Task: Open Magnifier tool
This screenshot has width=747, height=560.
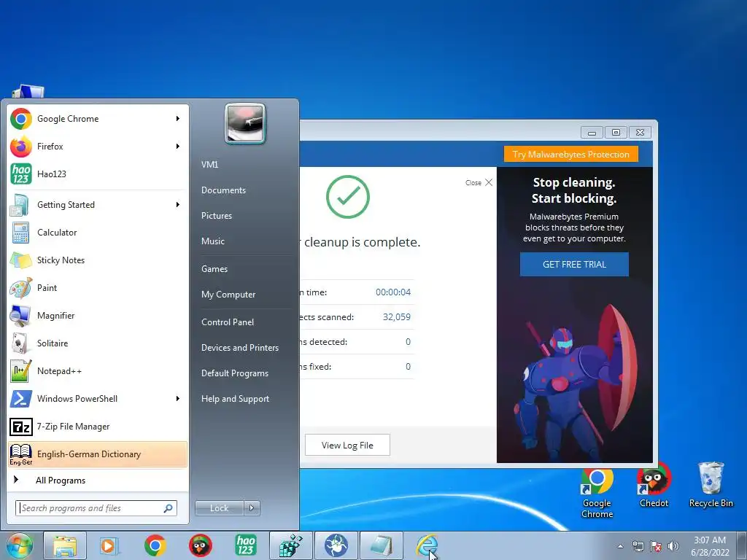Action: (x=98, y=315)
